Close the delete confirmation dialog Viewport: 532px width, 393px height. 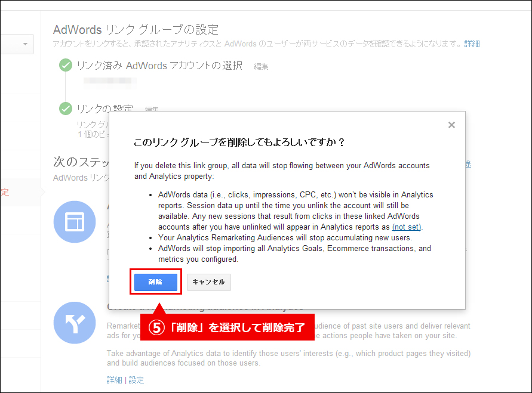451,125
